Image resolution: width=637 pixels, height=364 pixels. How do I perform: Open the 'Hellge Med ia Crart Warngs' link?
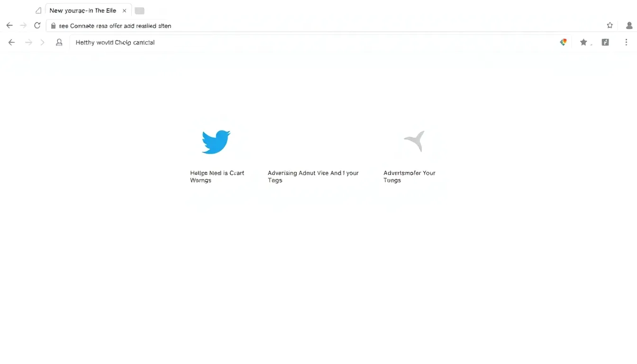217,176
